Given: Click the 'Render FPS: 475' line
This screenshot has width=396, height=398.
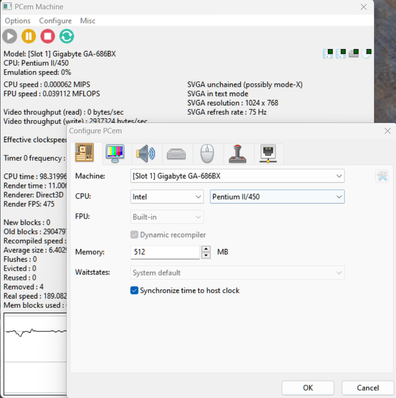Looking at the screenshot, I should [x=29, y=204].
